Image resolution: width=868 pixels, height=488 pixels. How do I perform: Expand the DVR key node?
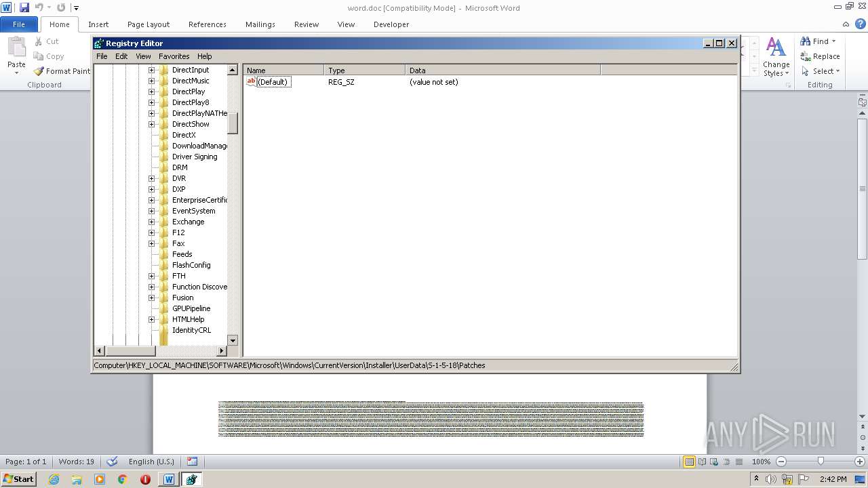point(152,178)
